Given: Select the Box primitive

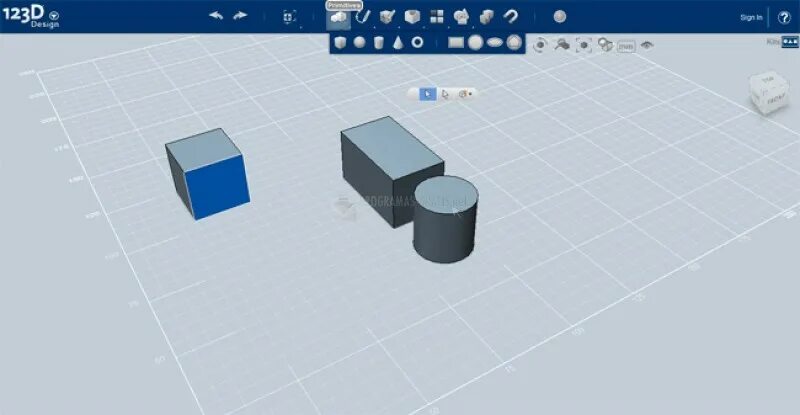Looking at the screenshot, I should pos(340,42).
